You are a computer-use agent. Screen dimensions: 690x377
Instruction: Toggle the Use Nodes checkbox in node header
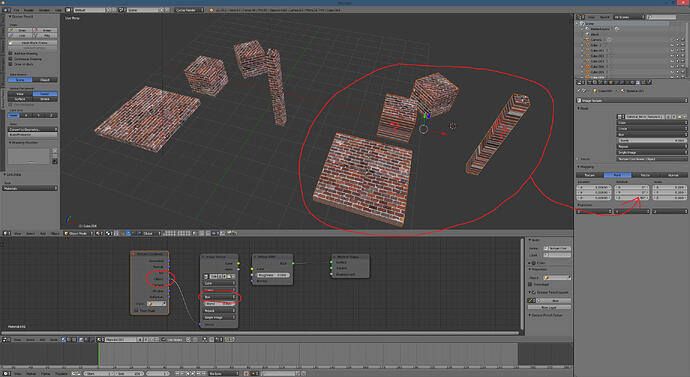point(163,340)
